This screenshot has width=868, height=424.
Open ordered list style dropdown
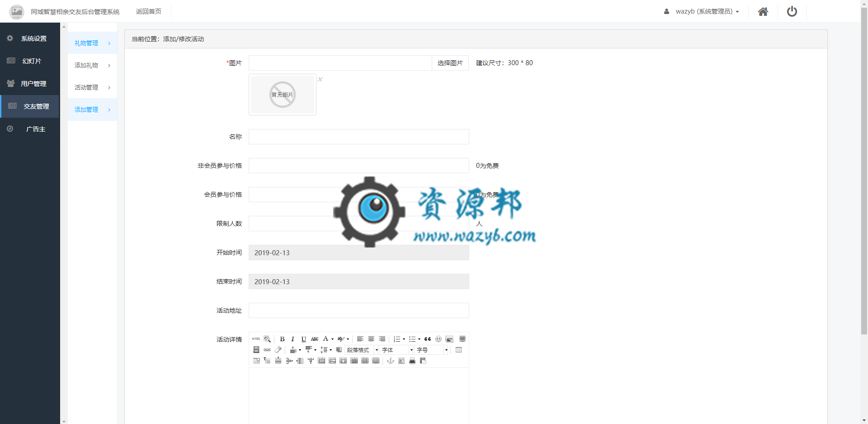tap(404, 339)
